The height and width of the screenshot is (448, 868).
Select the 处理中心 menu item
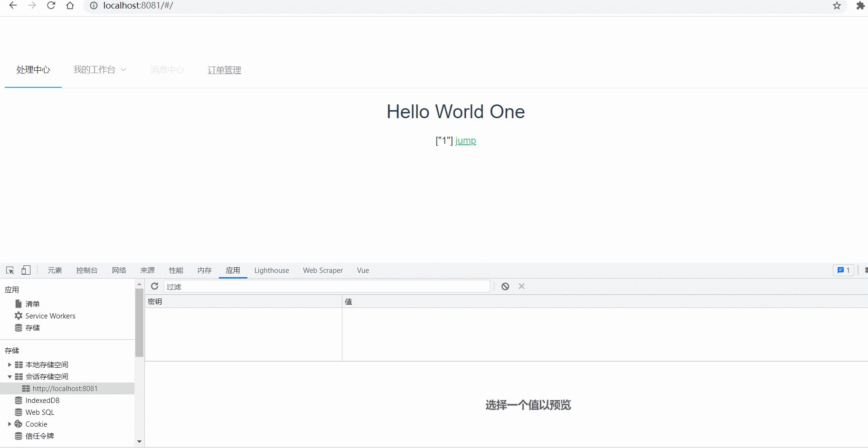(x=33, y=70)
